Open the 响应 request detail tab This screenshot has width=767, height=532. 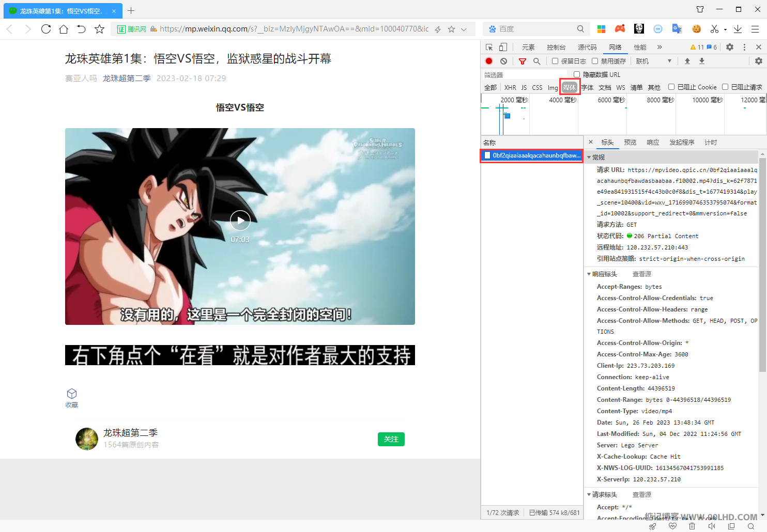click(x=653, y=143)
